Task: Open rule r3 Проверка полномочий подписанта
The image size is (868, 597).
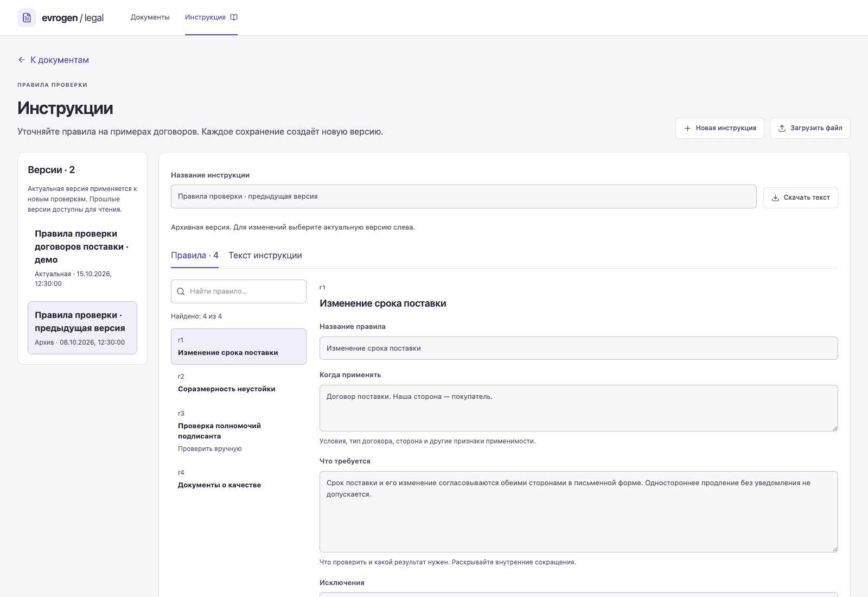Action: (x=239, y=431)
